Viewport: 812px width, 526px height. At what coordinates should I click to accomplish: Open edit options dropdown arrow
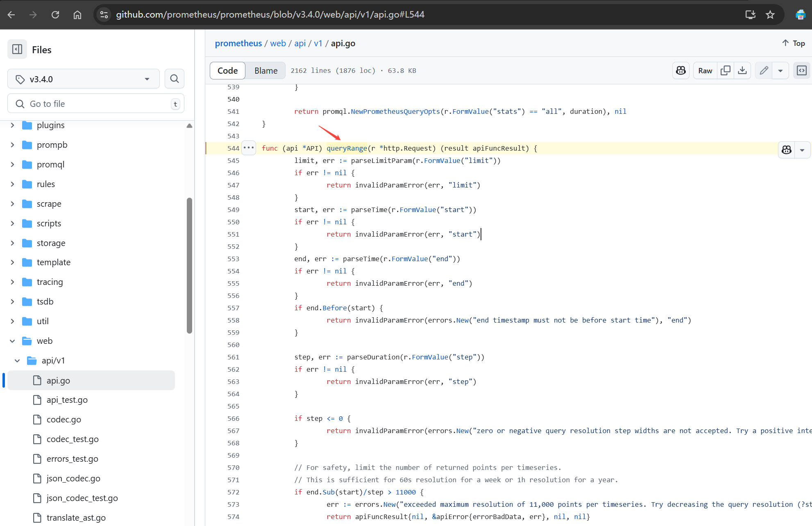780,71
